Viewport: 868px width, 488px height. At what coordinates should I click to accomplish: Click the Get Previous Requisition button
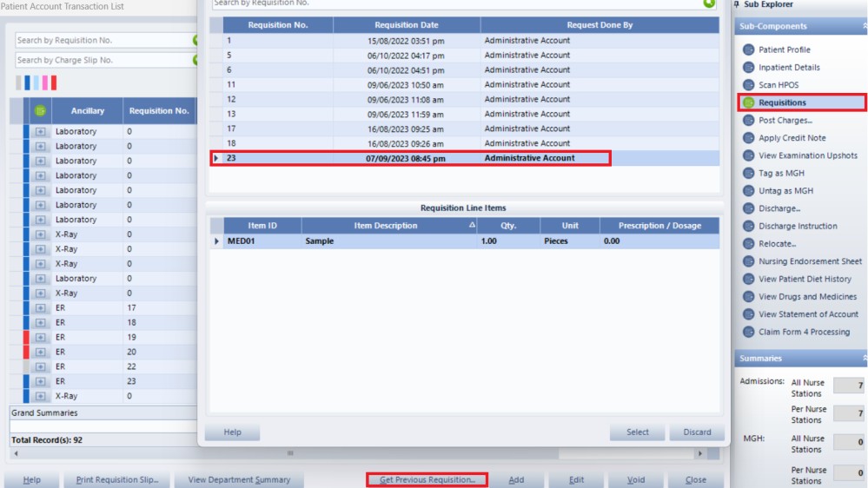click(427, 479)
